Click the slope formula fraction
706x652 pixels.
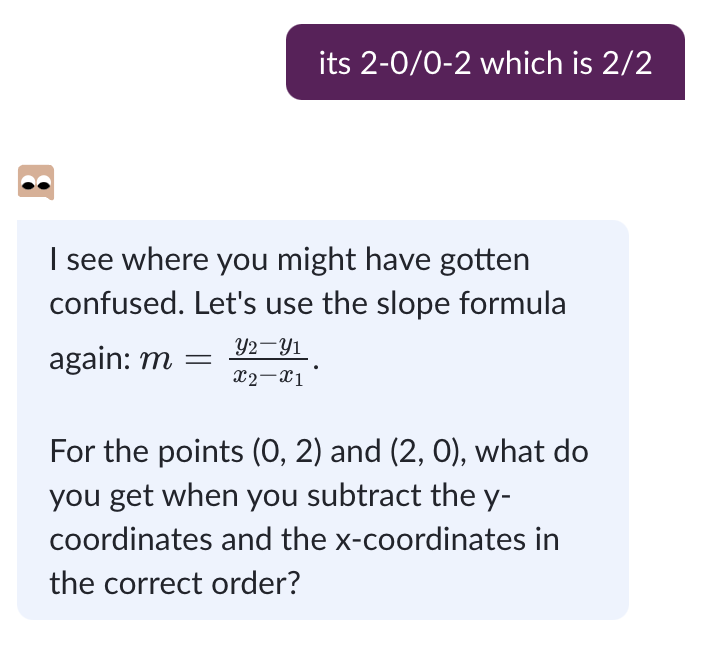pos(269,358)
